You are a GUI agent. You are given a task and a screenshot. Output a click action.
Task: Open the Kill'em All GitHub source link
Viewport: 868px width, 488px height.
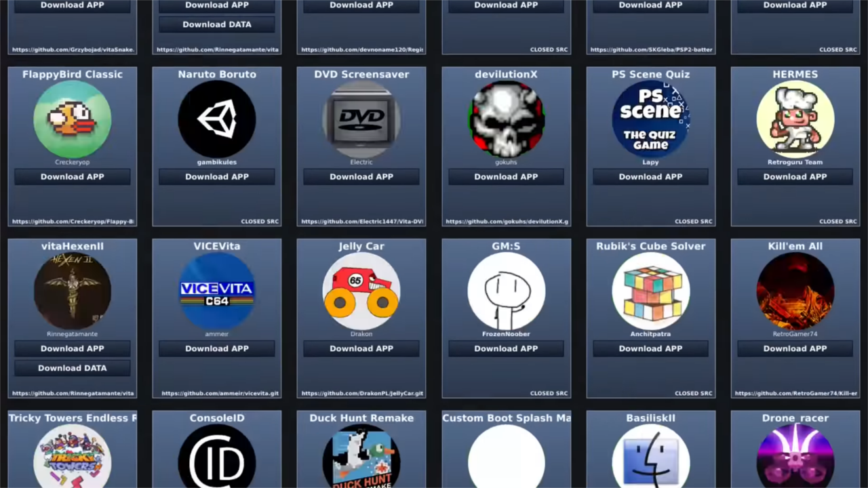pyautogui.click(x=796, y=393)
